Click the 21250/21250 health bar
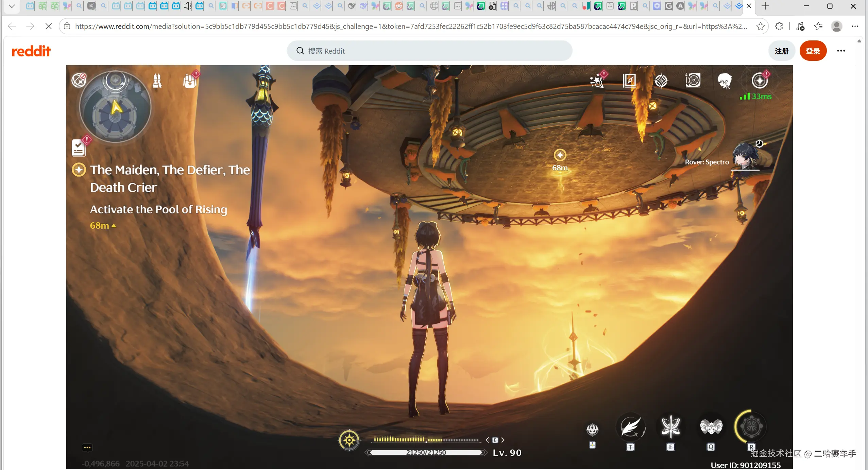 [426, 452]
